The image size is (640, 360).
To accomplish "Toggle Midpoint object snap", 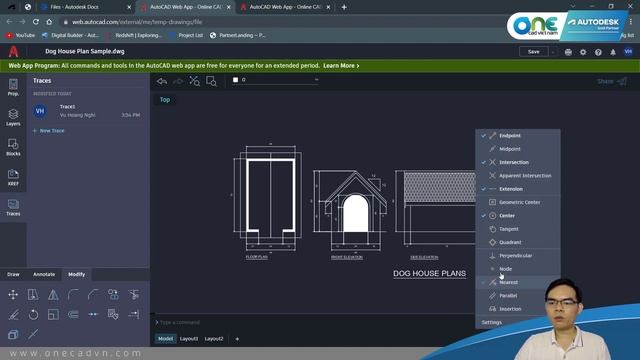I will 518,149.
